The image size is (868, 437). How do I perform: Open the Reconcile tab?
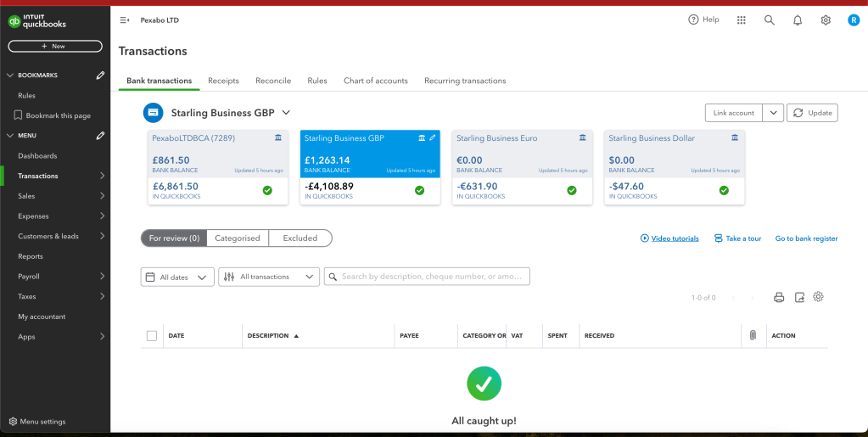tap(273, 81)
